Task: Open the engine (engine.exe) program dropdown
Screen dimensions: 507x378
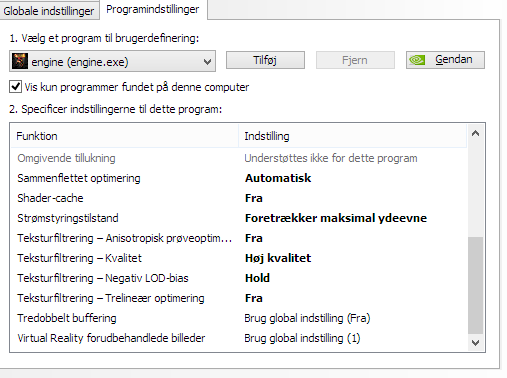Action: [x=112, y=61]
